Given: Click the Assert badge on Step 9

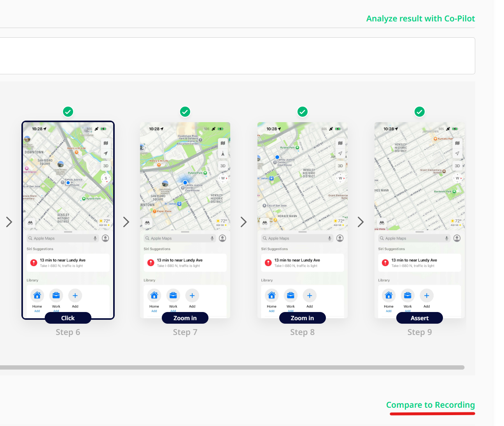Looking at the screenshot, I should coord(420,318).
